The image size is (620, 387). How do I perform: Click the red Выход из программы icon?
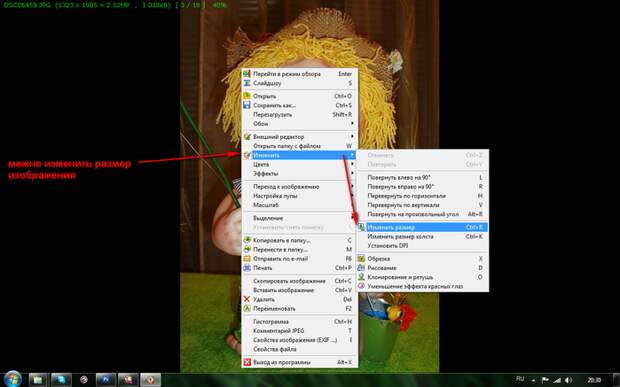tap(247, 362)
